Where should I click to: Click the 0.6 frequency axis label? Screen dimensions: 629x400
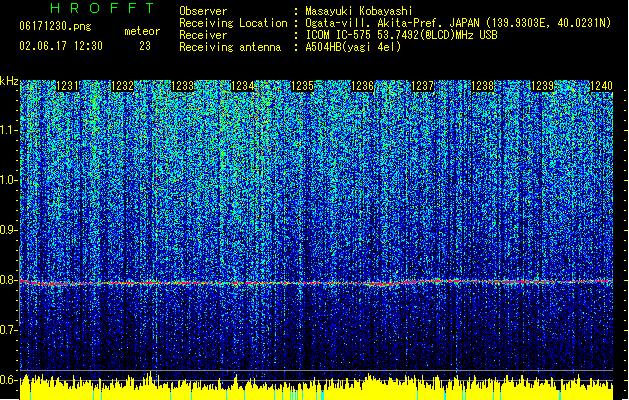[x=9, y=380]
